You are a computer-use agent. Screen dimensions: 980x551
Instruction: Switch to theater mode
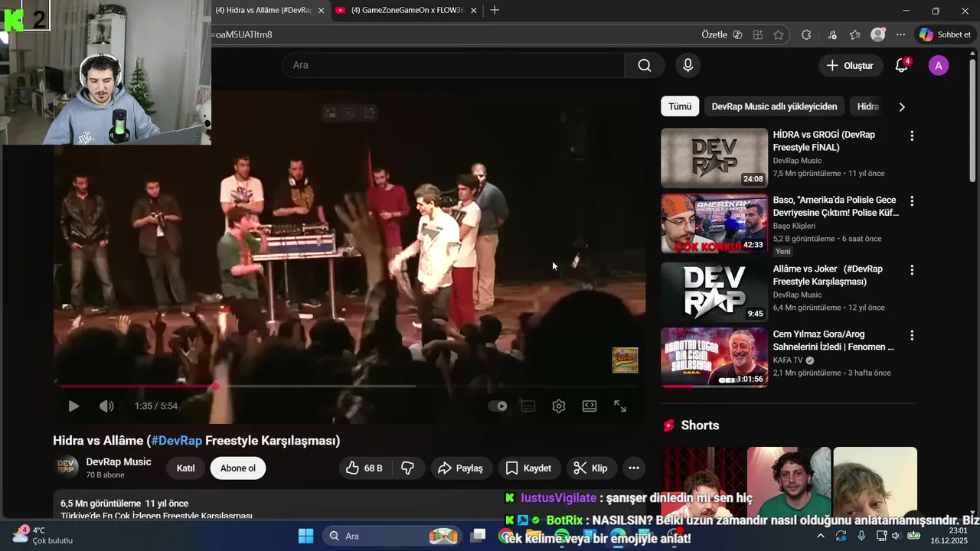pos(590,406)
